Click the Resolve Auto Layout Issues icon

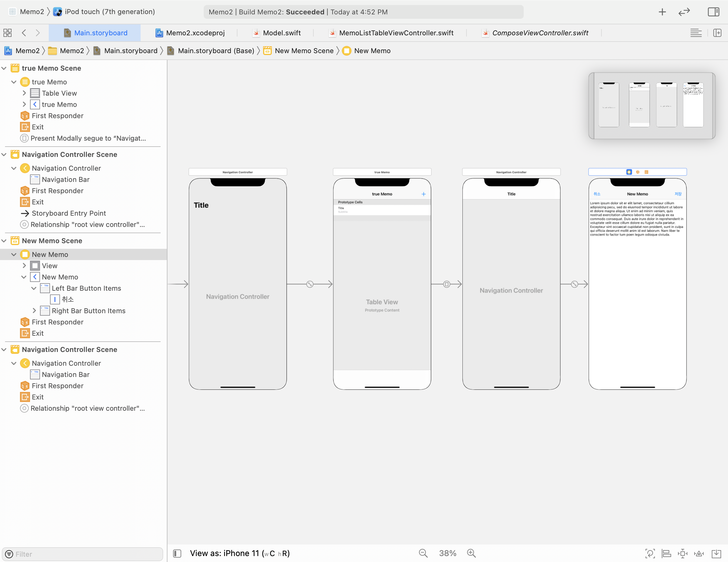pos(699,553)
